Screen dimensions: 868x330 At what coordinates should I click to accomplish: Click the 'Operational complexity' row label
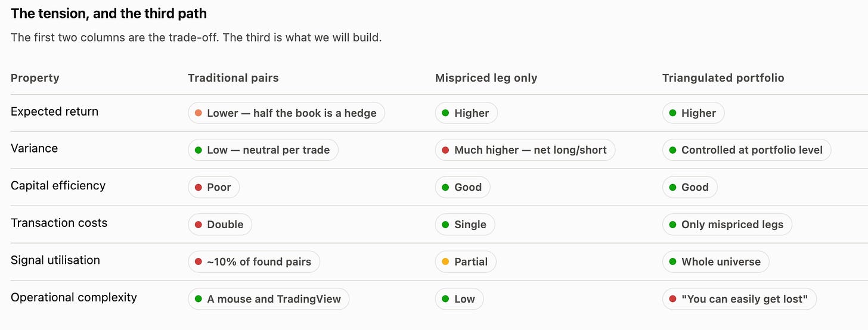pyautogui.click(x=74, y=297)
